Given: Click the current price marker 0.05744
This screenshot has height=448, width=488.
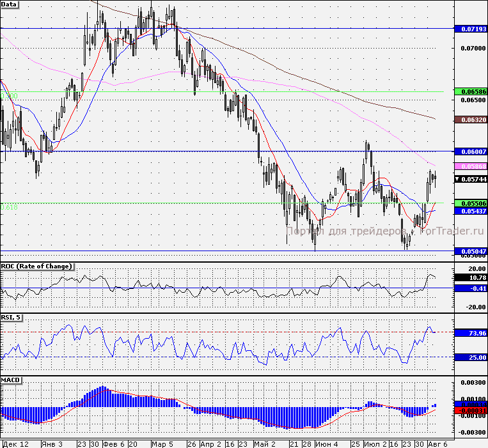Looking at the screenshot, I should click(x=471, y=179).
